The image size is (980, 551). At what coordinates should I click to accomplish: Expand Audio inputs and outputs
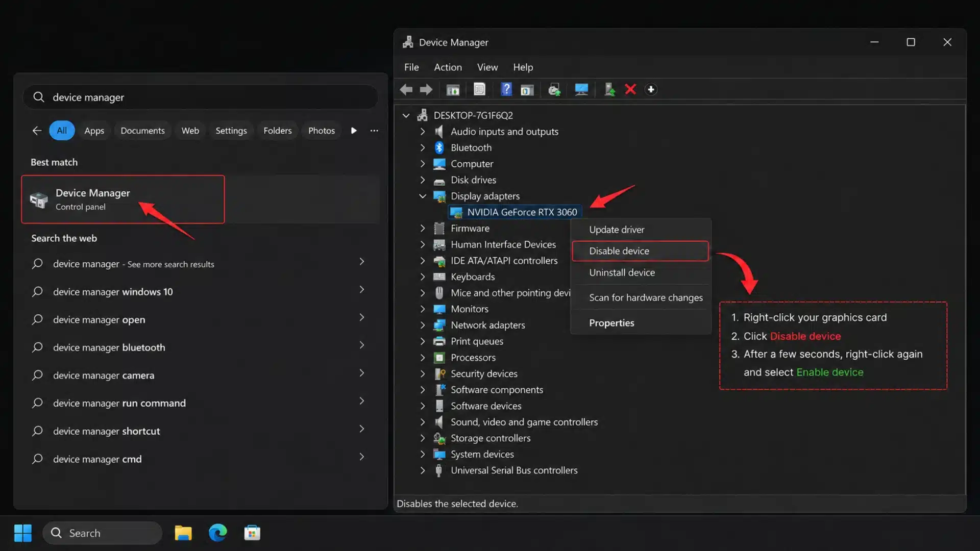(423, 132)
